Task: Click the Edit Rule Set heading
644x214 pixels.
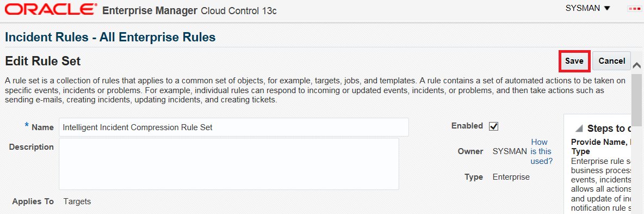Action: pos(43,62)
